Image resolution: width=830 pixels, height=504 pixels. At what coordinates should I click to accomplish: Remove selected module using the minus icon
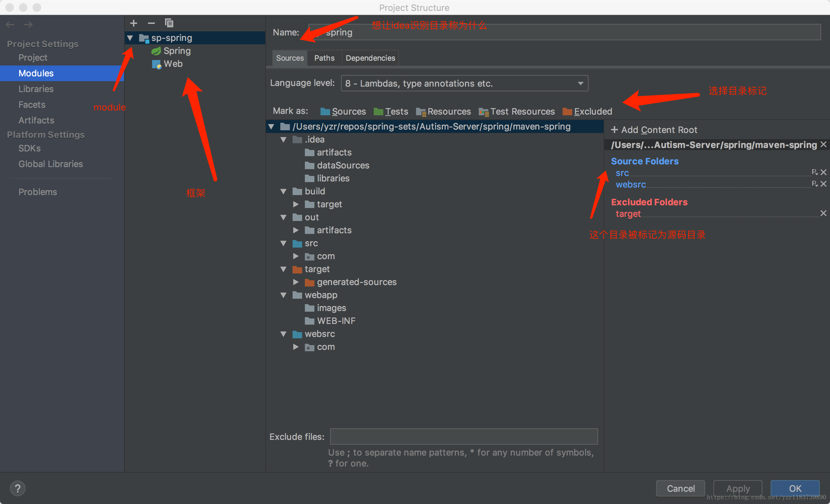151,23
